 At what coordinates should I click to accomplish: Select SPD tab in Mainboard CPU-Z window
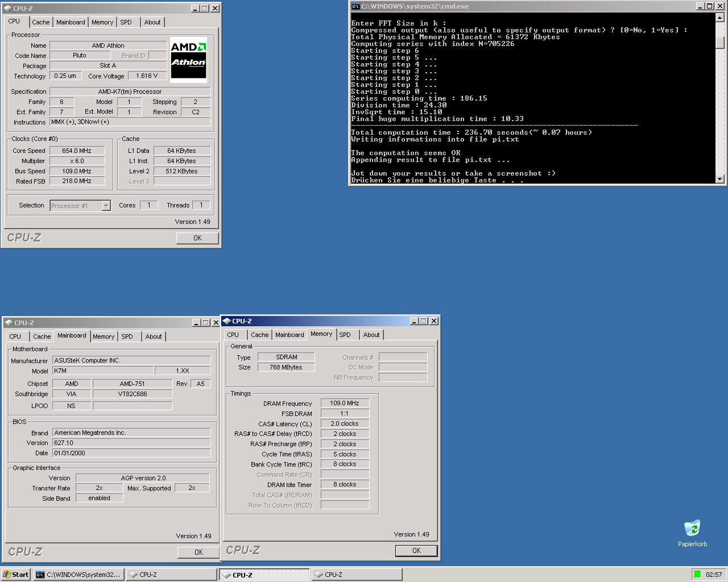tap(127, 336)
